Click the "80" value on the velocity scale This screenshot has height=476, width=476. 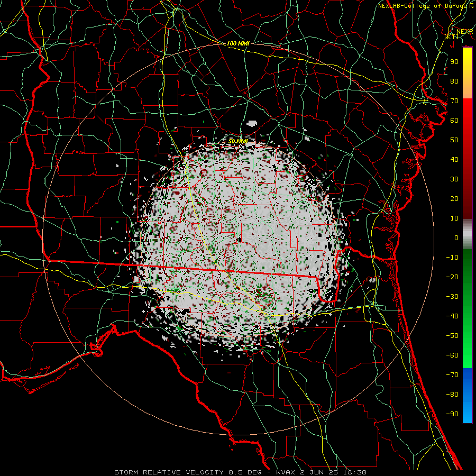click(454, 81)
